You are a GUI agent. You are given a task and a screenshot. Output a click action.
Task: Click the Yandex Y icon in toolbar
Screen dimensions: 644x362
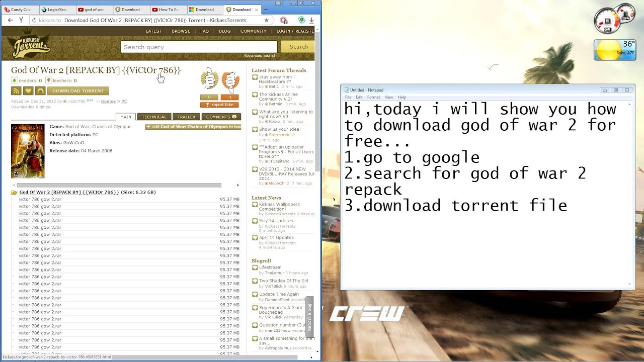[x=21, y=20]
